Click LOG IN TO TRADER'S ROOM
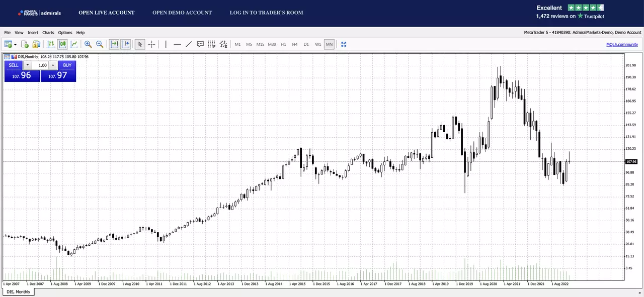This screenshot has height=297, width=644. (x=266, y=13)
